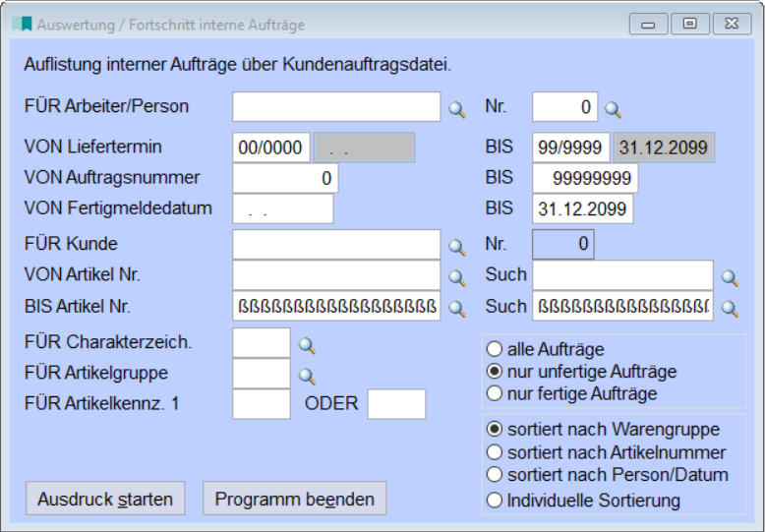The height and width of the screenshot is (532, 765).
Task: Click BIS Liefertermin week field 99/9999
Action: coord(571,147)
